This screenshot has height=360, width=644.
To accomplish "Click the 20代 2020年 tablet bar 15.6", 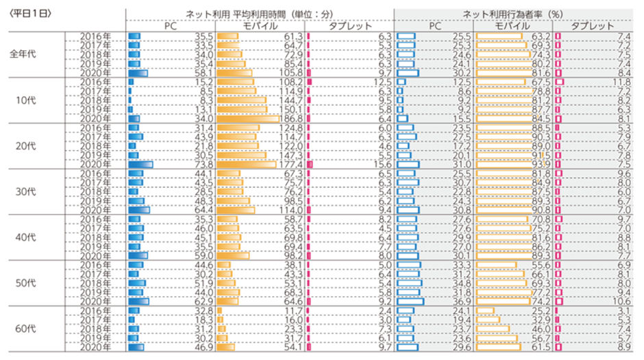I will click(x=310, y=165).
